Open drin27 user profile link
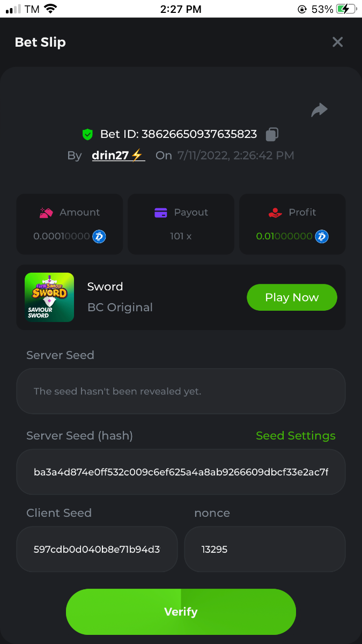The width and height of the screenshot is (362, 644). click(117, 156)
